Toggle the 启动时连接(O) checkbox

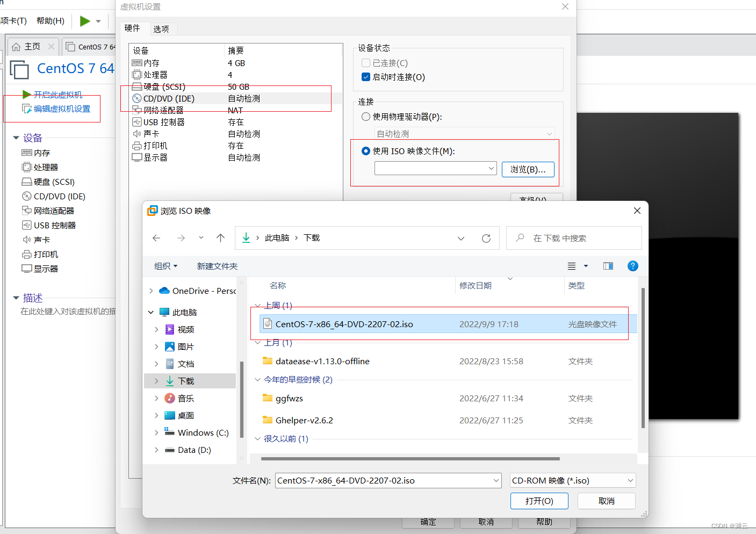(x=366, y=77)
